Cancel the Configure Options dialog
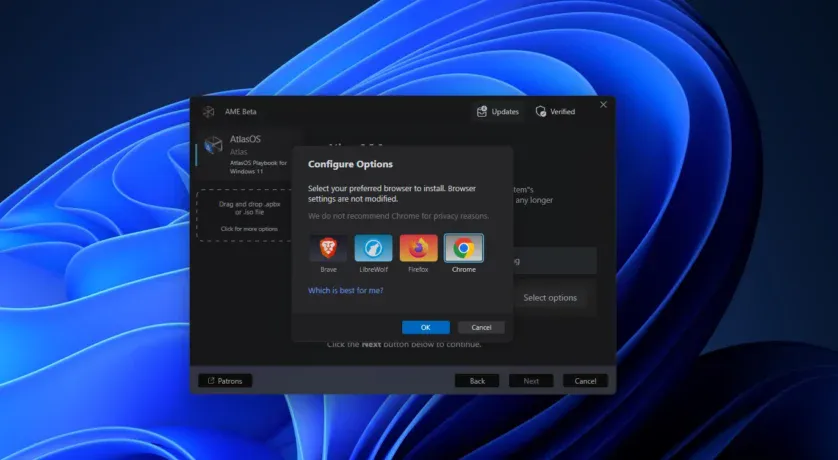Viewport: 838px width, 460px height. pos(481,327)
